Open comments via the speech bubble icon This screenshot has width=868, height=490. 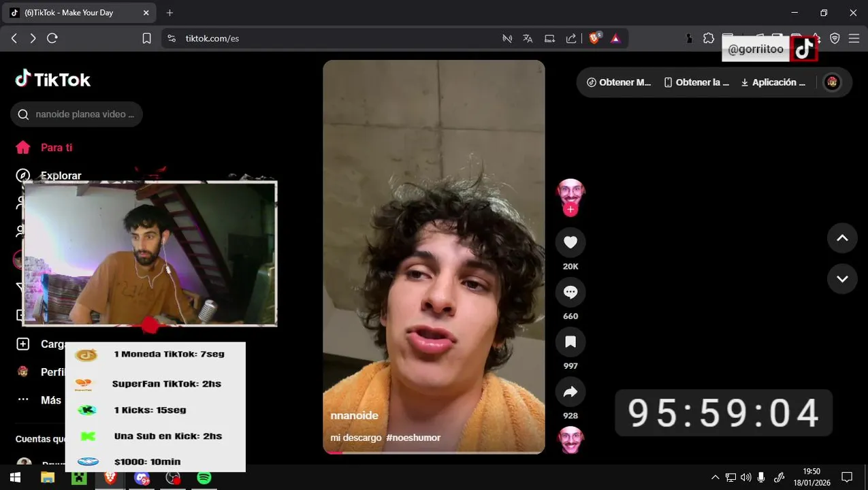click(570, 292)
